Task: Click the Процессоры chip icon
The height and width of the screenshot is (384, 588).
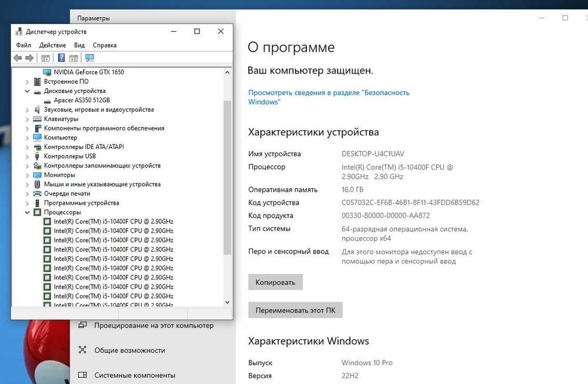Action: click(37, 212)
